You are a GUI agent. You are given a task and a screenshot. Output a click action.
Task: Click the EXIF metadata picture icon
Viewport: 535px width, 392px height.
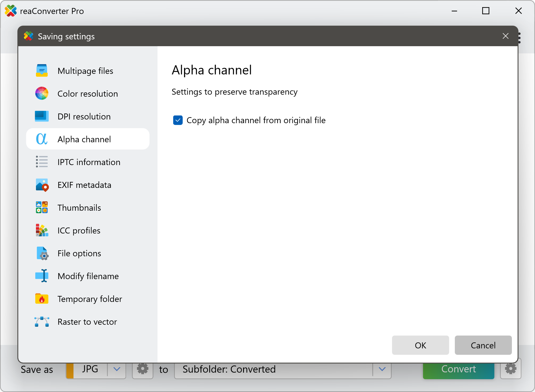tap(42, 185)
